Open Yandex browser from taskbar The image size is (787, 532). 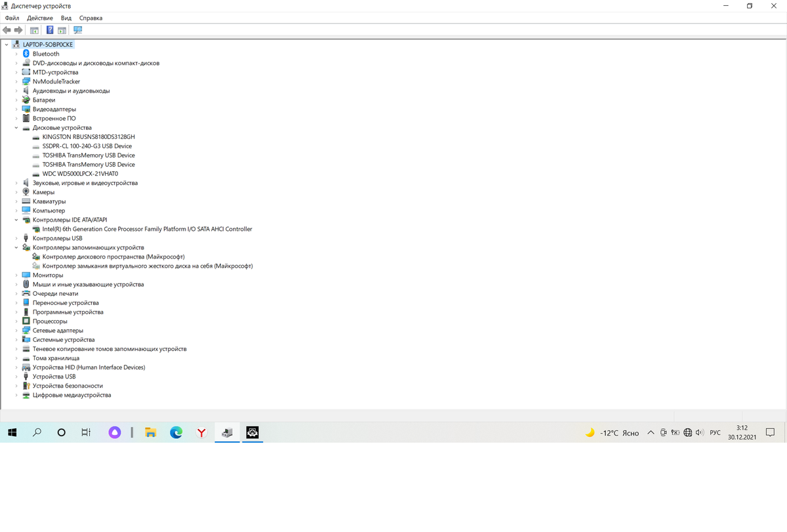pos(202,432)
